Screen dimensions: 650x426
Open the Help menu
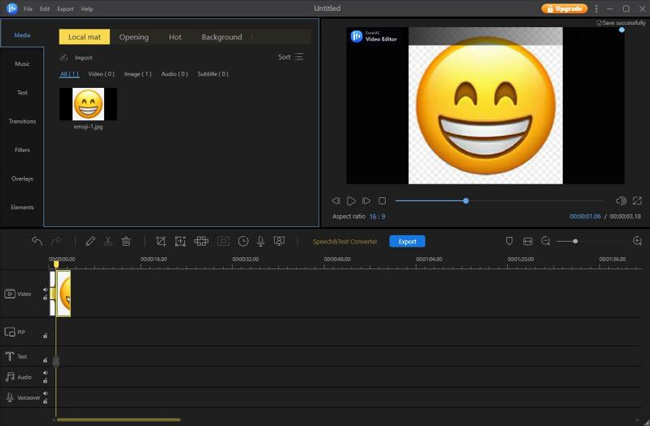coord(87,9)
